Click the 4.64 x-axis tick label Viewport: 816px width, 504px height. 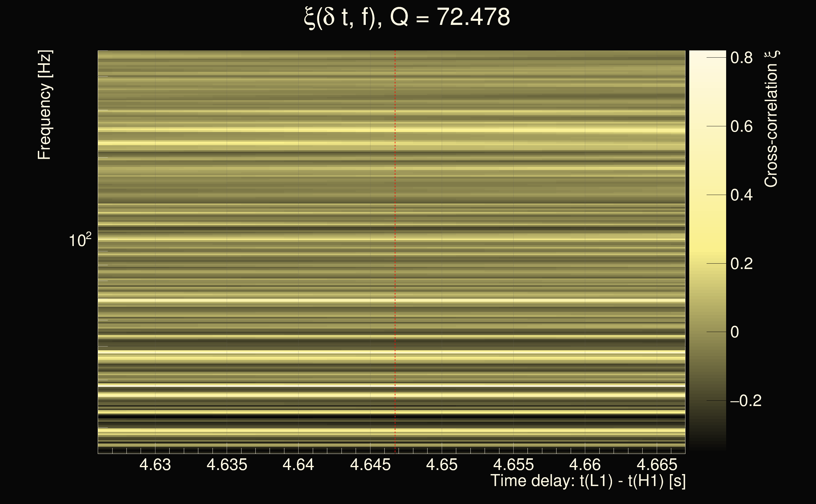click(298, 465)
